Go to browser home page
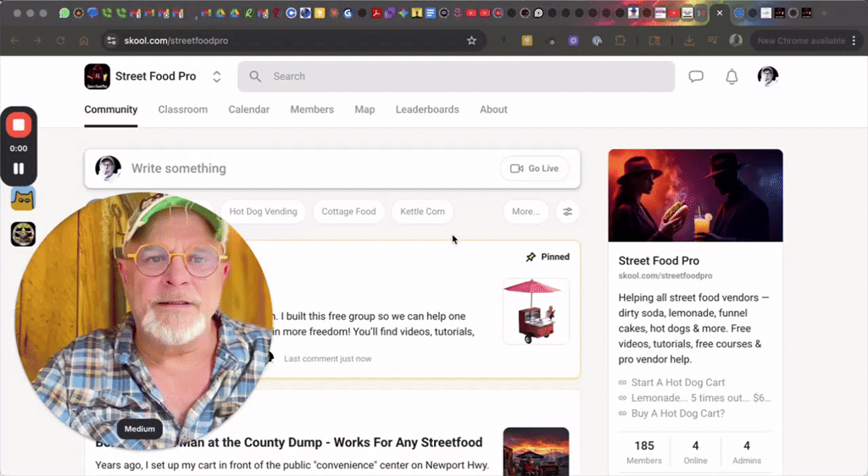Image resolution: width=868 pixels, height=476 pixels. pos(84,41)
